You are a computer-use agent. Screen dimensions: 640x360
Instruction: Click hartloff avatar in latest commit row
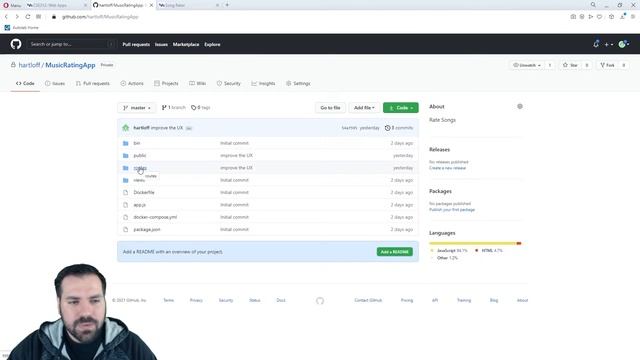[x=126, y=128]
